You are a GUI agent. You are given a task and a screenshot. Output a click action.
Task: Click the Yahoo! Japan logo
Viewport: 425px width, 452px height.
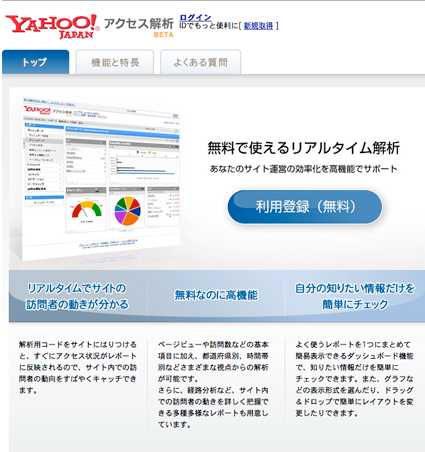click(52, 27)
